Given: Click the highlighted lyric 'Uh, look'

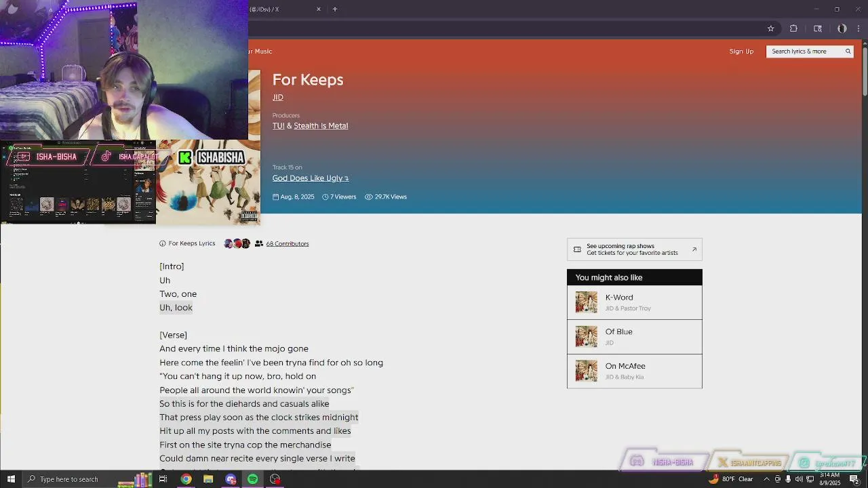Looking at the screenshot, I should (x=176, y=308).
